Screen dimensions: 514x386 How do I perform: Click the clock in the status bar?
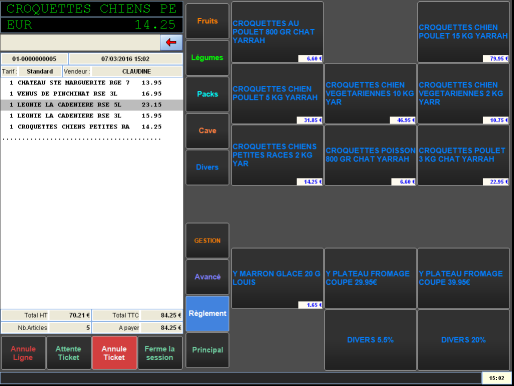496,378
